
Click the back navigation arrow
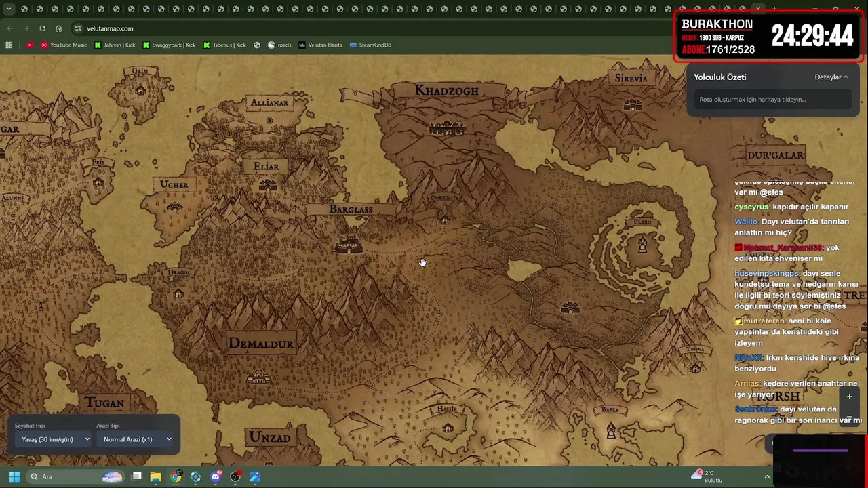click(x=9, y=28)
